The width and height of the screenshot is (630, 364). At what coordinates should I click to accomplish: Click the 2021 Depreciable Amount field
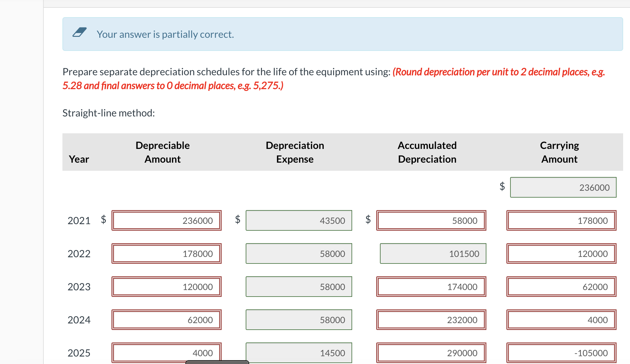(x=166, y=220)
